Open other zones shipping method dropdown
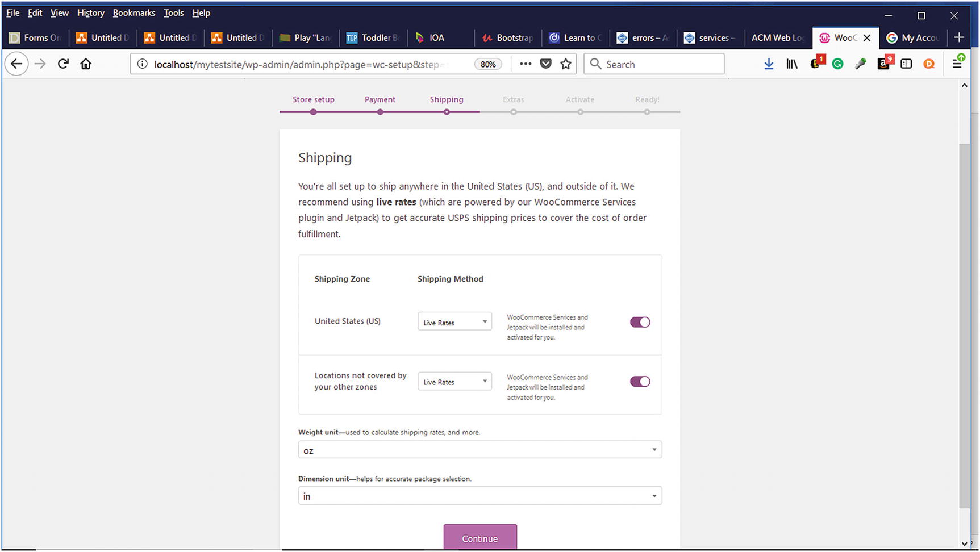This screenshot has height=552, width=980. (454, 382)
